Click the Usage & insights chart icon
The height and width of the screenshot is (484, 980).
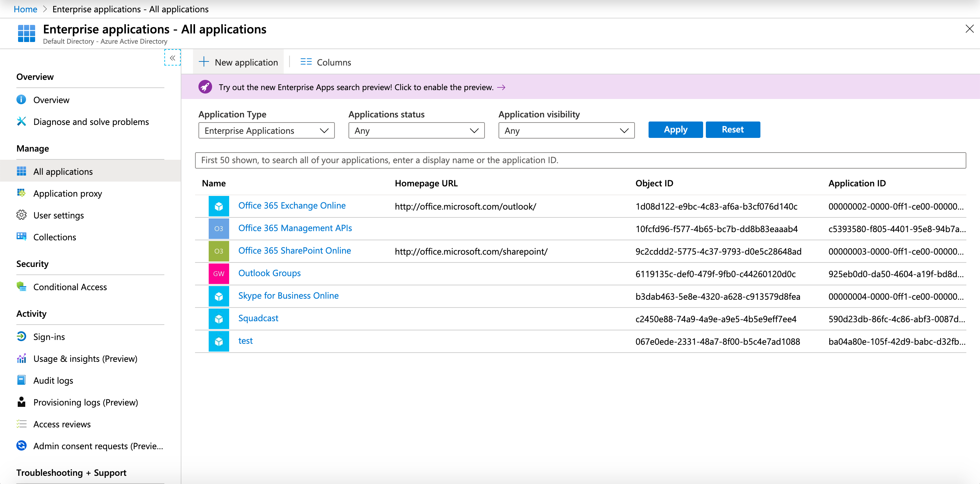coord(21,358)
